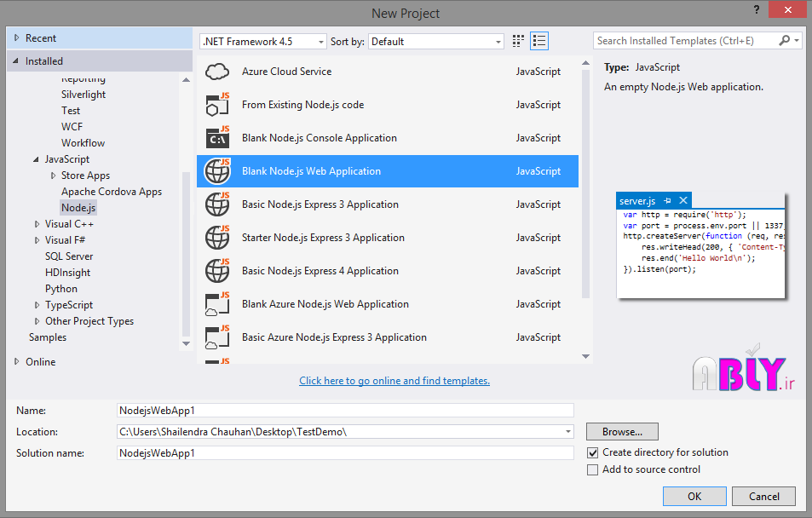Open the search options dropdown arrow
The image size is (812, 518).
797,40
